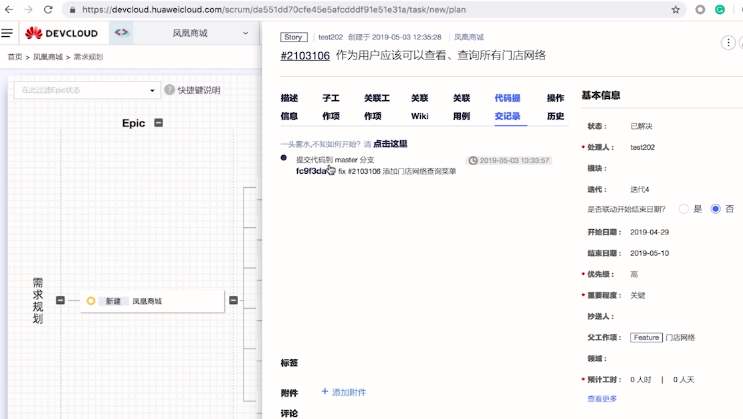743x419 pixels.
Task: Edit the 迭代 value 迭代4
Action: [x=640, y=190]
